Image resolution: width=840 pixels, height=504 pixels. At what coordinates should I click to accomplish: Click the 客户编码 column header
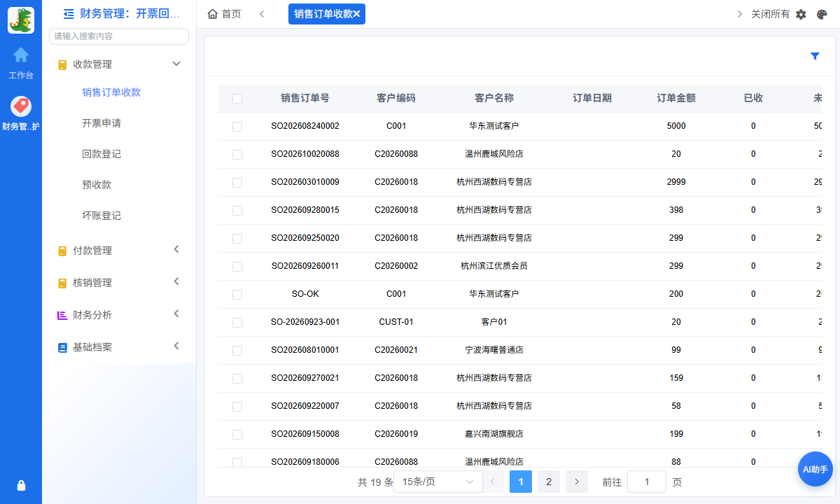point(396,98)
